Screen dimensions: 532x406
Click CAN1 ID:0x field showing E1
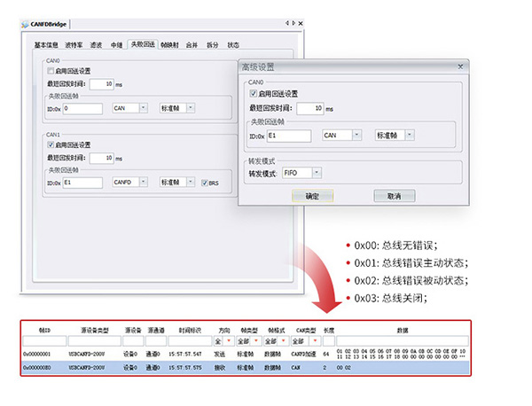[x=82, y=183]
